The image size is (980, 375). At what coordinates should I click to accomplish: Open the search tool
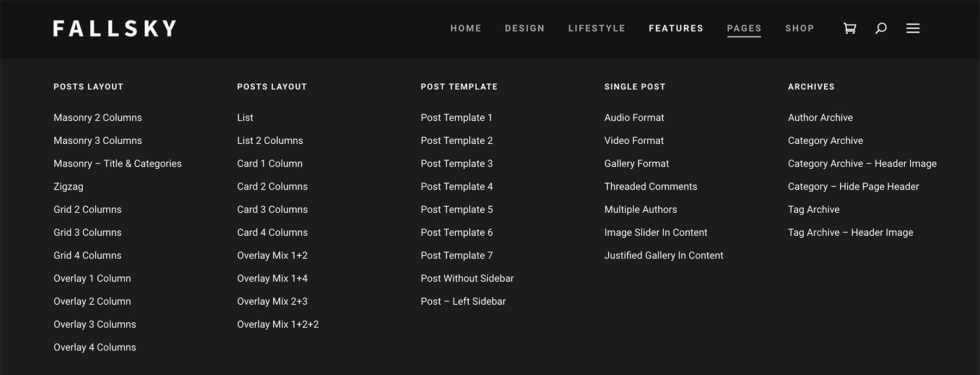(x=880, y=28)
